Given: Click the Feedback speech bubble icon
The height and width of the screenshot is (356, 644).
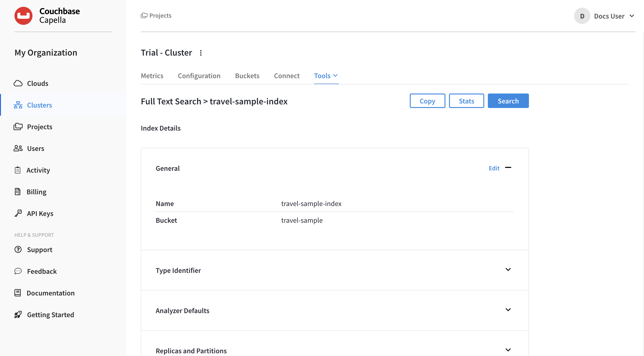Looking at the screenshot, I should pyautogui.click(x=18, y=271).
